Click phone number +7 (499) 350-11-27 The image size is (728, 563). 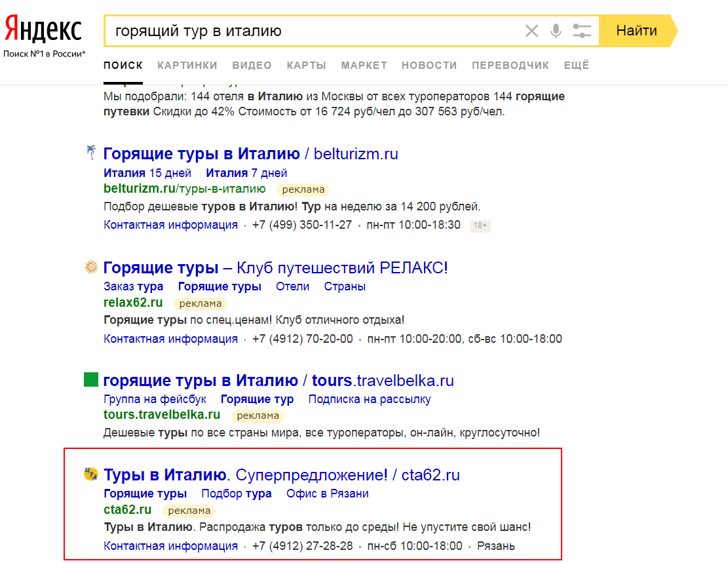tap(302, 225)
